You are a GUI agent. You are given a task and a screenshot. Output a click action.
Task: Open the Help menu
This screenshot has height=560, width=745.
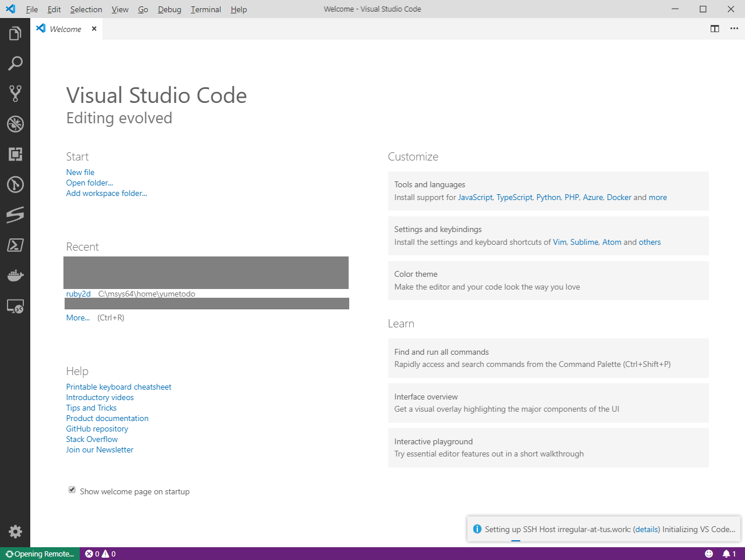(239, 9)
